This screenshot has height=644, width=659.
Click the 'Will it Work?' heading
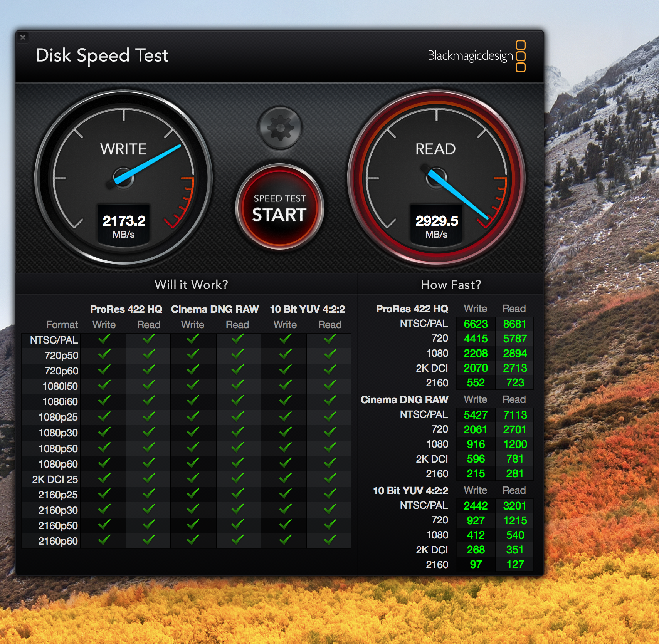[x=192, y=285]
